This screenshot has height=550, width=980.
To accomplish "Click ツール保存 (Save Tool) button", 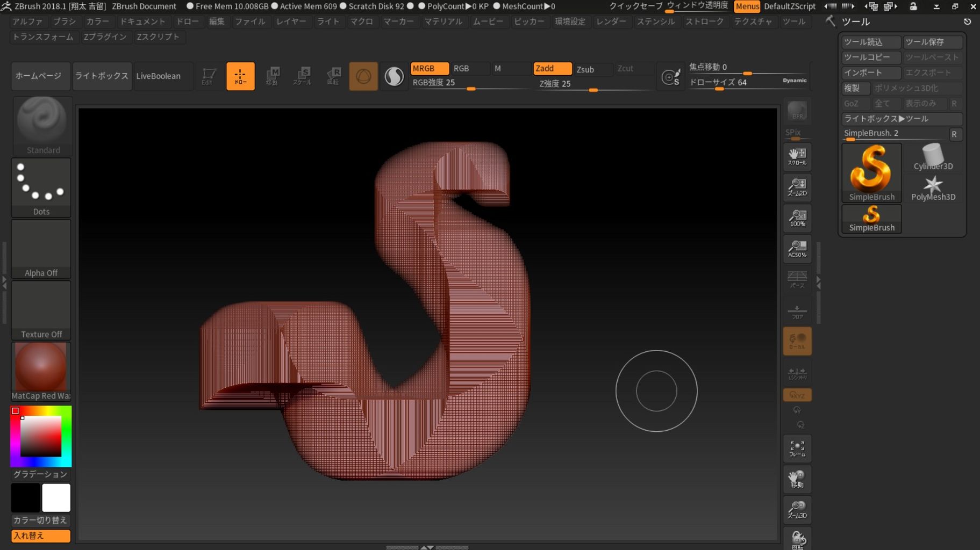I will [x=932, y=42].
